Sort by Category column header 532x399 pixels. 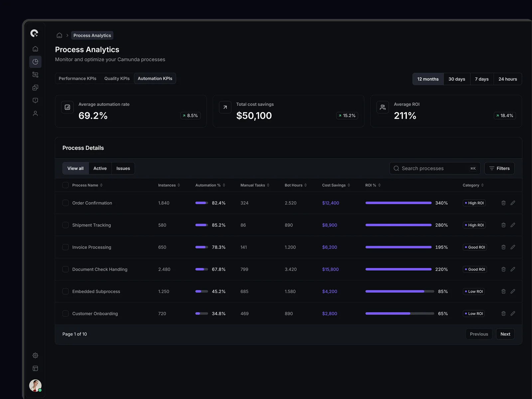pyautogui.click(x=473, y=185)
